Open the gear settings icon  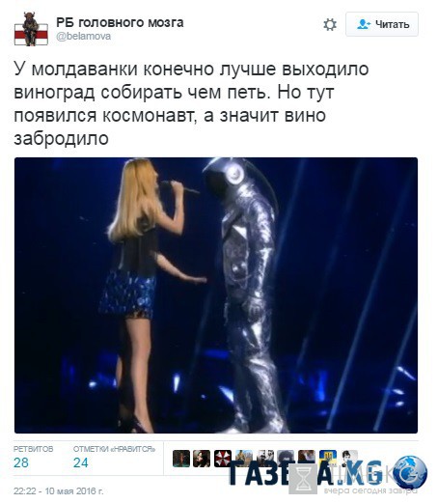[330, 24]
